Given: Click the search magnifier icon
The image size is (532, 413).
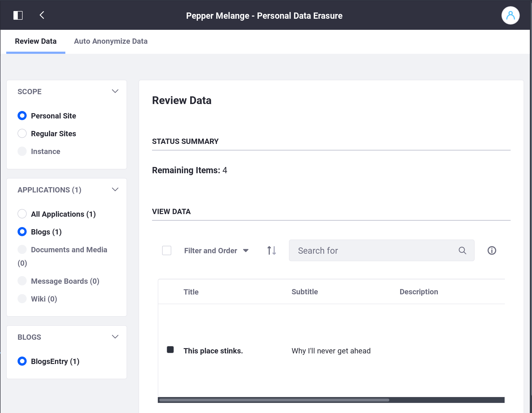Looking at the screenshot, I should (463, 251).
